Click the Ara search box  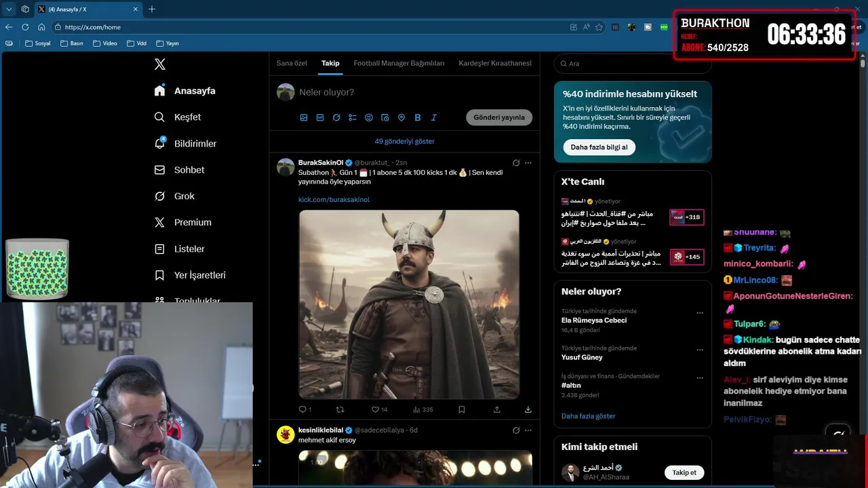tap(633, 63)
